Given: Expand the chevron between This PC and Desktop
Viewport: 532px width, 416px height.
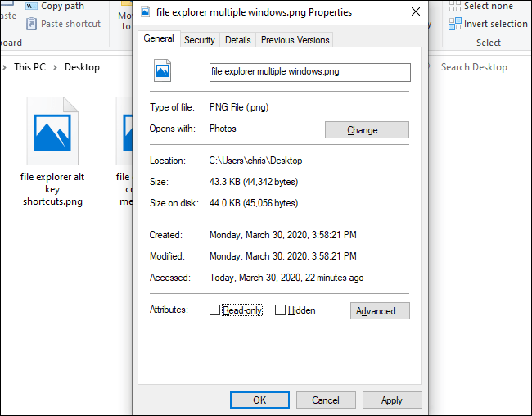Looking at the screenshot, I should pos(56,67).
